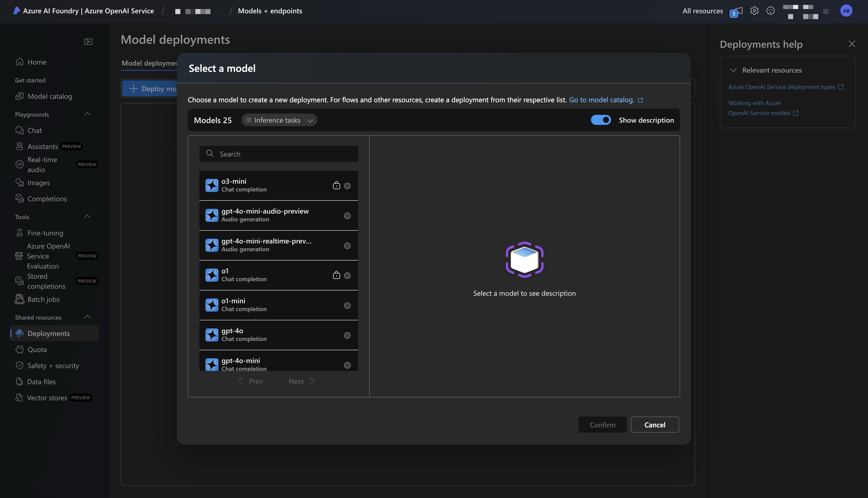Go to Quota in the sidebar
This screenshot has width=868, height=498.
pos(37,350)
